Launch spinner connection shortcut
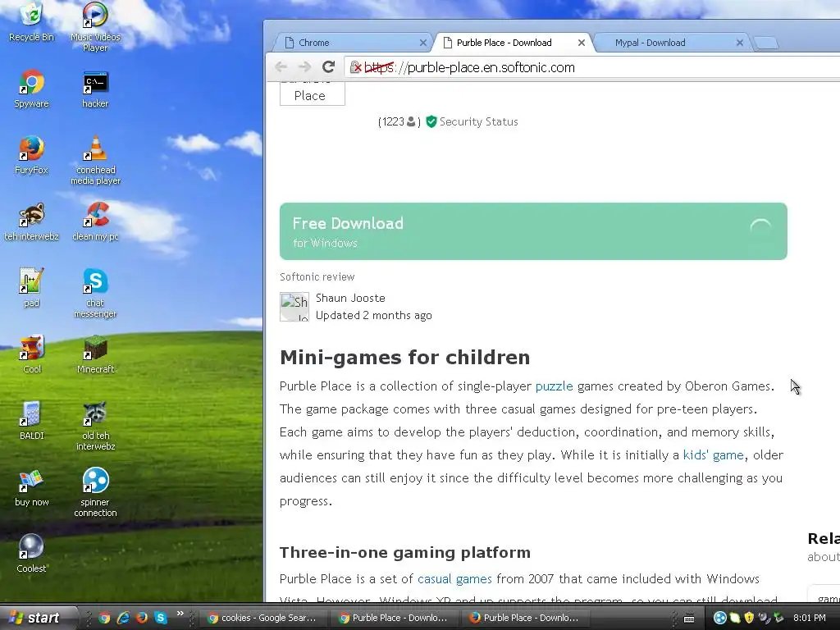Image resolution: width=840 pixels, height=630 pixels. 95,492
